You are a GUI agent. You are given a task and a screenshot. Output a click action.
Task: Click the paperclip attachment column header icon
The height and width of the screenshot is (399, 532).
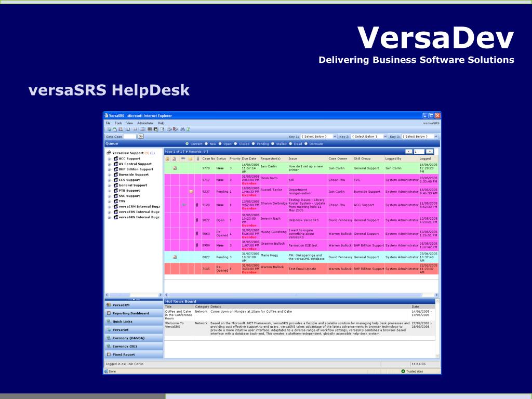(198, 158)
